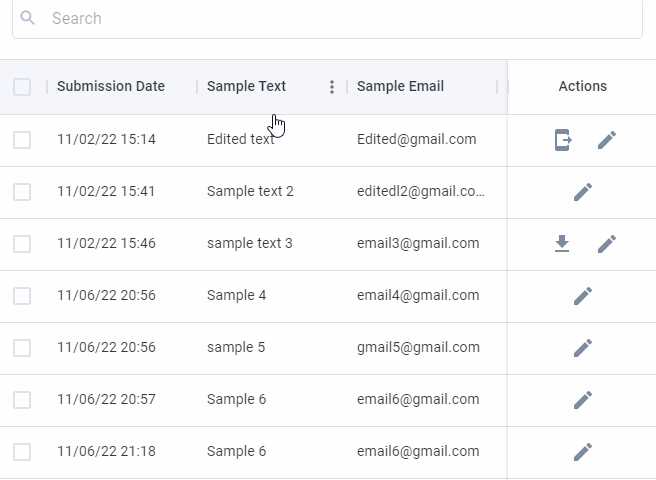The width and height of the screenshot is (656, 480).
Task: Click the exit-arrow icon in Edited text row
Action: click(x=563, y=140)
